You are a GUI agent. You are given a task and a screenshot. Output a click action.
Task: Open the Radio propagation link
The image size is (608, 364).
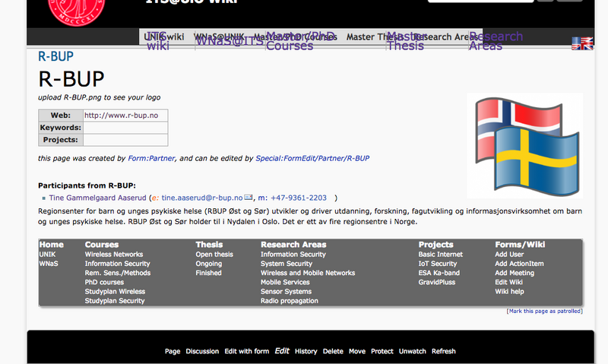click(x=290, y=301)
